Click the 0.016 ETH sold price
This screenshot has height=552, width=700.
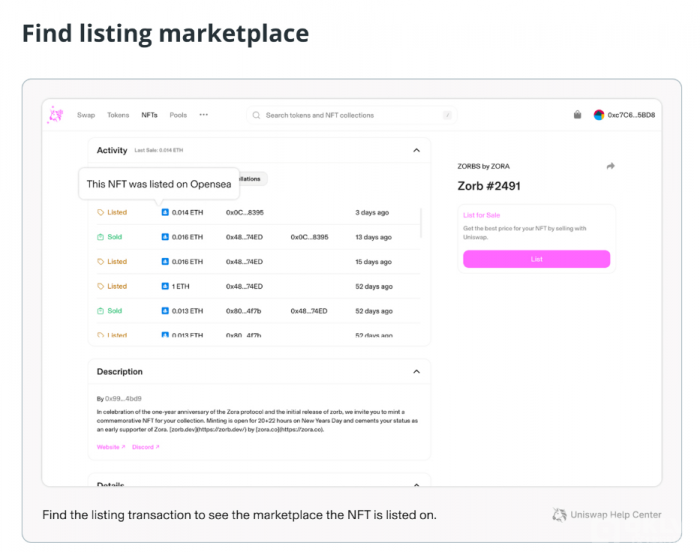click(188, 237)
